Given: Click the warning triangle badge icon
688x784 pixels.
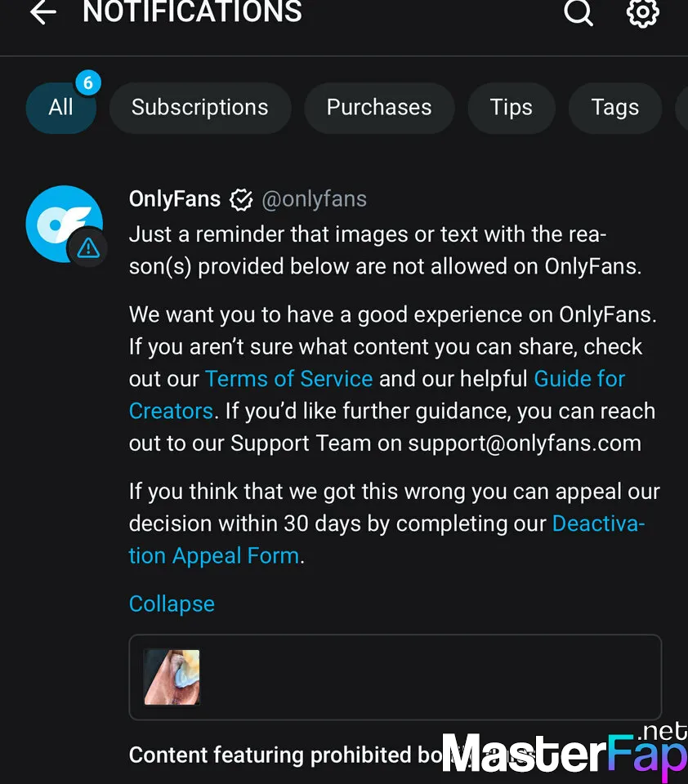Looking at the screenshot, I should [x=87, y=249].
